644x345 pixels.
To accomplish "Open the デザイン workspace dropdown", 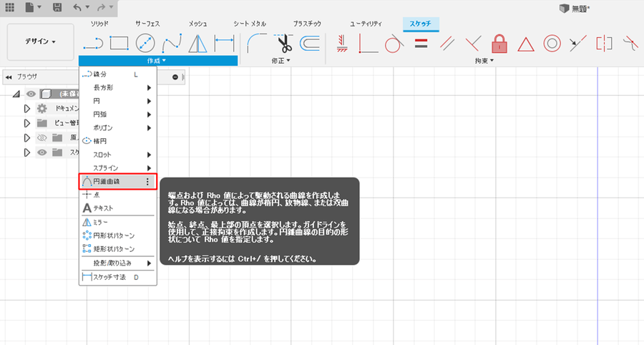I will point(40,42).
